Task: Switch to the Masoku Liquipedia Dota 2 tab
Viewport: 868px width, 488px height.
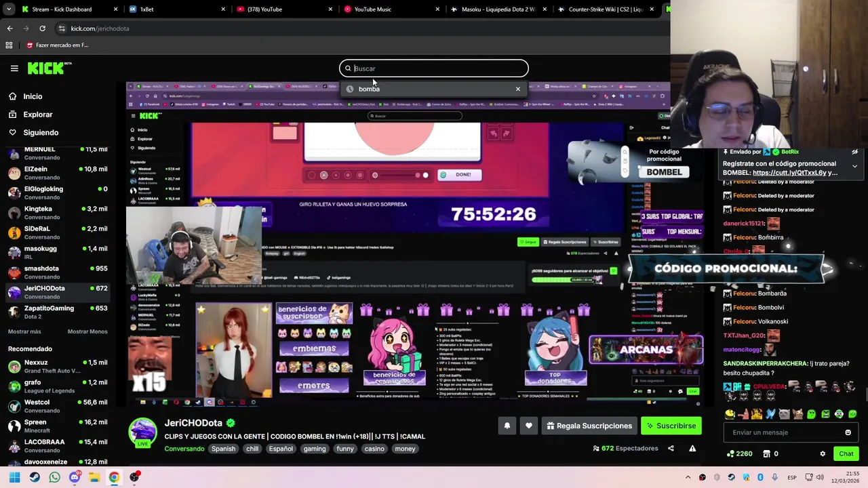Action: pyautogui.click(x=499, y=9)
